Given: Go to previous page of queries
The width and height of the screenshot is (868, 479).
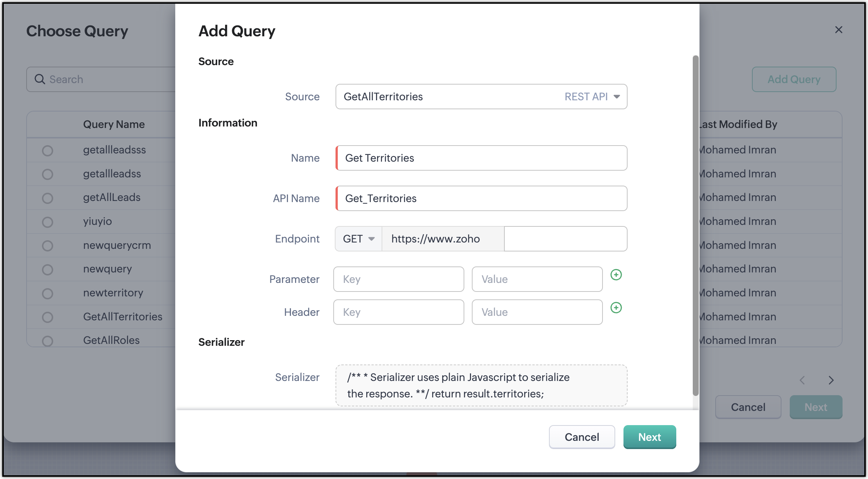Looking at the screenshot, I should 802,380.
